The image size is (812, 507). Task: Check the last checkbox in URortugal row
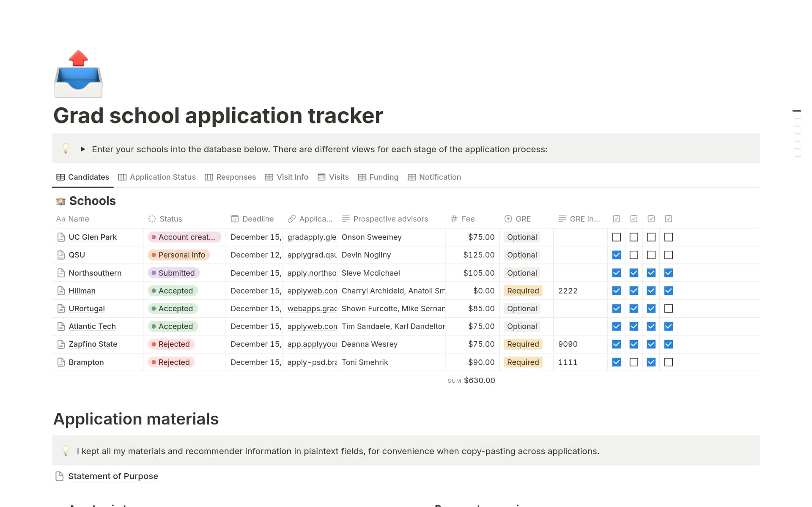pyautogui.click(x=668, y=308)
